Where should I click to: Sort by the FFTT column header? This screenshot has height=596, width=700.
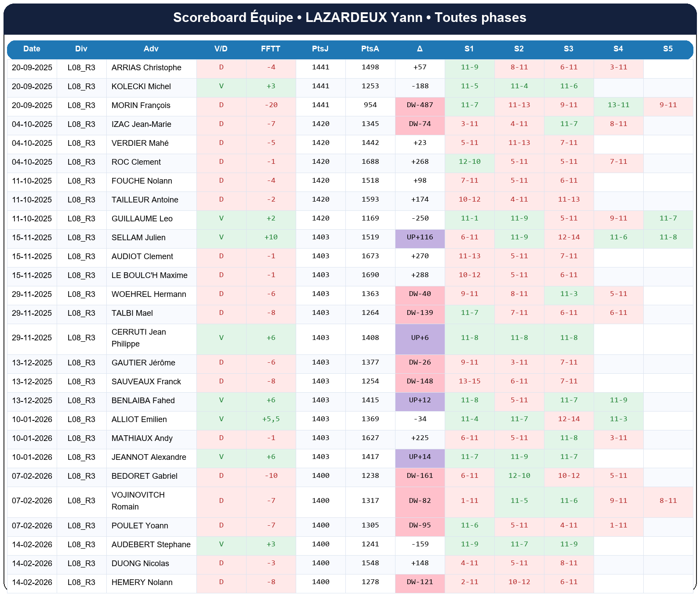click(270, 49)
